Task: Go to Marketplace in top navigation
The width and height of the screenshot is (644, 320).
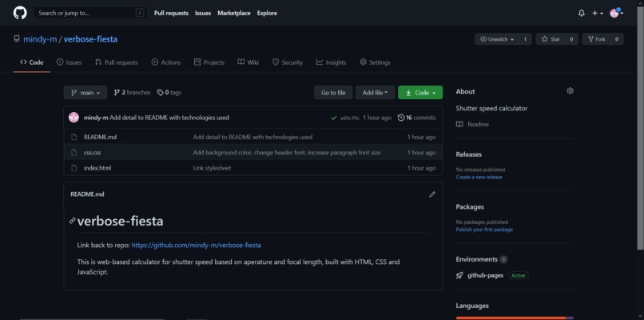Action: (x=233, y=13)
